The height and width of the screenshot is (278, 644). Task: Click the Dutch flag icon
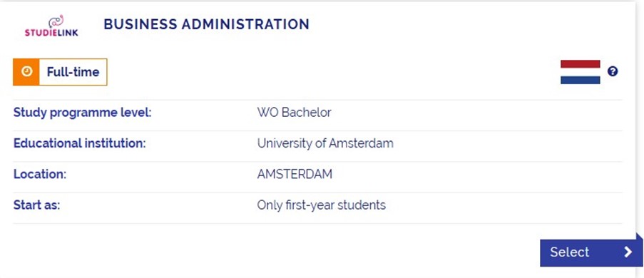pos(580,72)
